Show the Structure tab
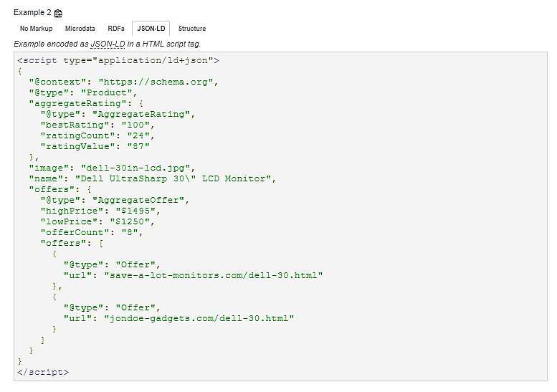 coord(192,29)
